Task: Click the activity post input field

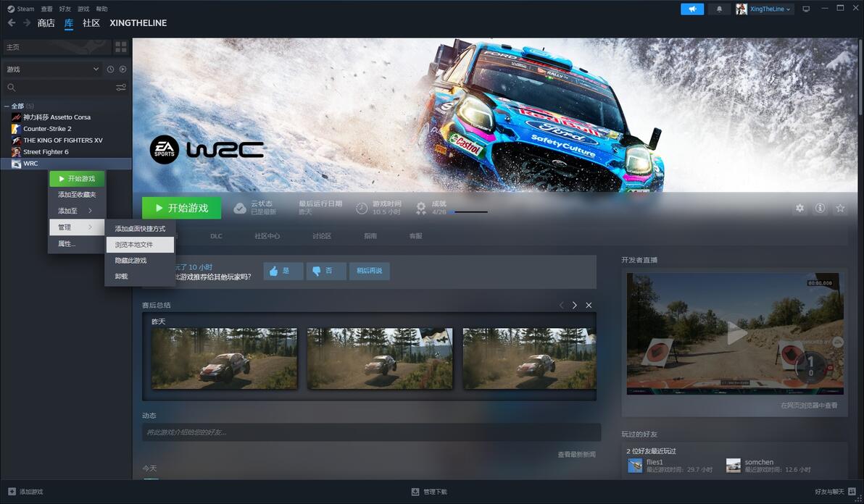Action: 371,432
